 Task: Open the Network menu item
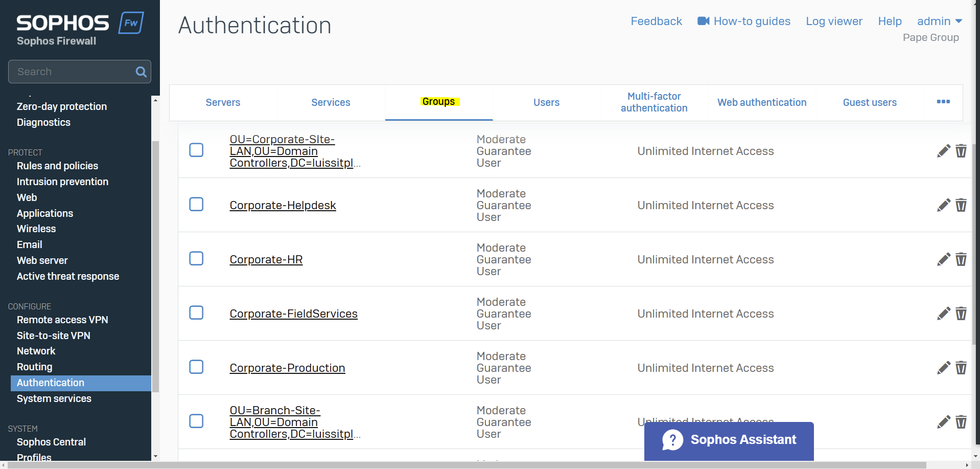pos(36,351)
